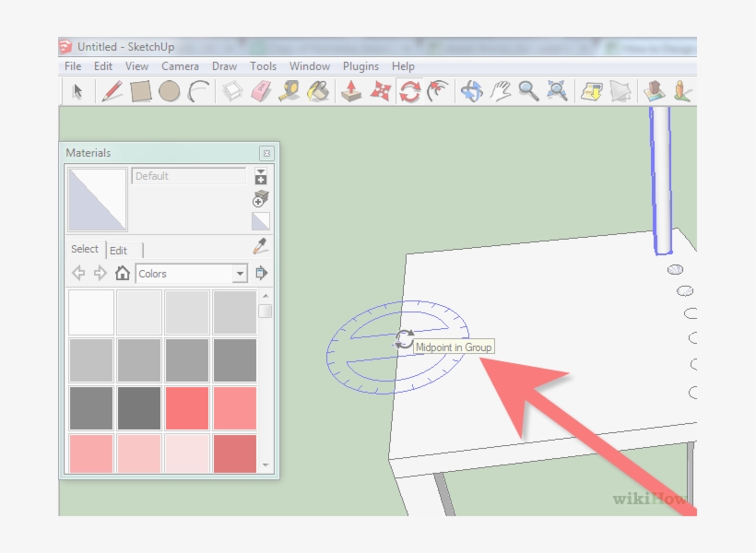Open the Edit menu

pos(103,66)
